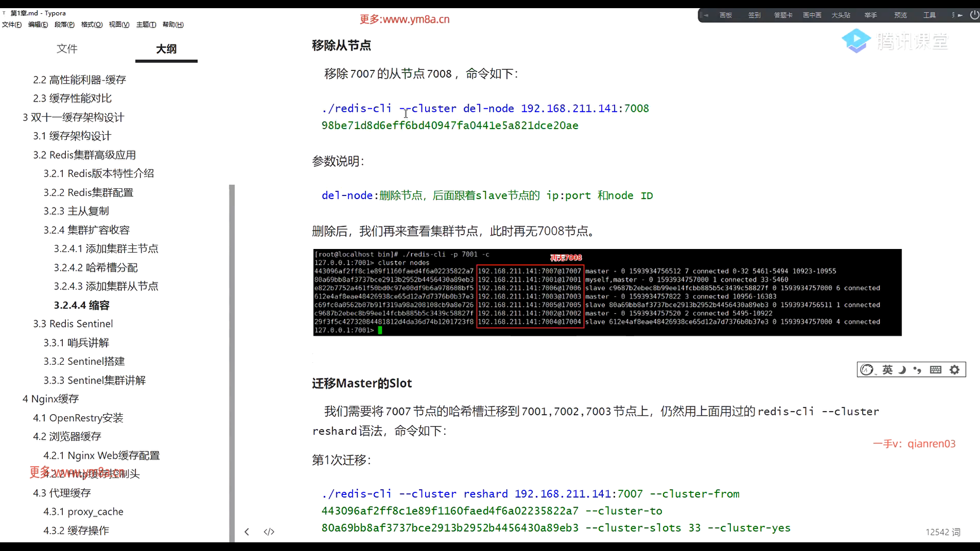Collapse sidebar with back arrow icon
980x551 pixels.
tap(247, 532)
